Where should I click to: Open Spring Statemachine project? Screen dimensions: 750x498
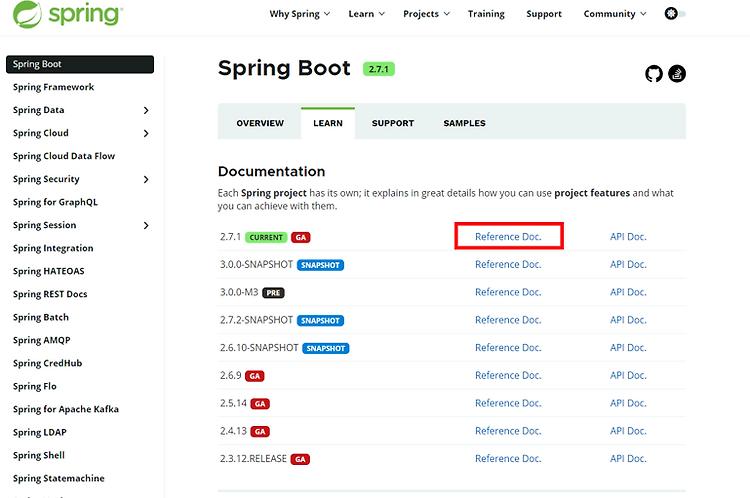pos(59,478)
